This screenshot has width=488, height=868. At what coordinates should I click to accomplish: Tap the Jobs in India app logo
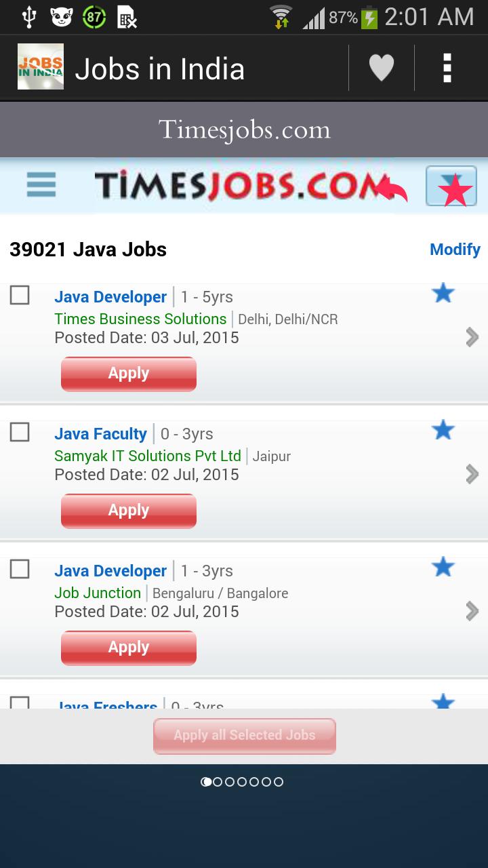coord(41,67)
